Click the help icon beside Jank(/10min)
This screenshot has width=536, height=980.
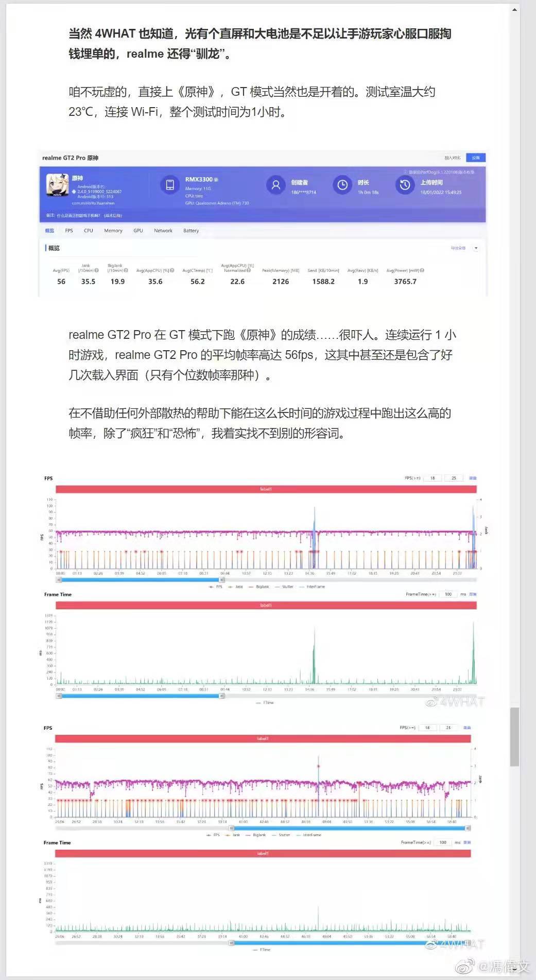tap(97, 270)
